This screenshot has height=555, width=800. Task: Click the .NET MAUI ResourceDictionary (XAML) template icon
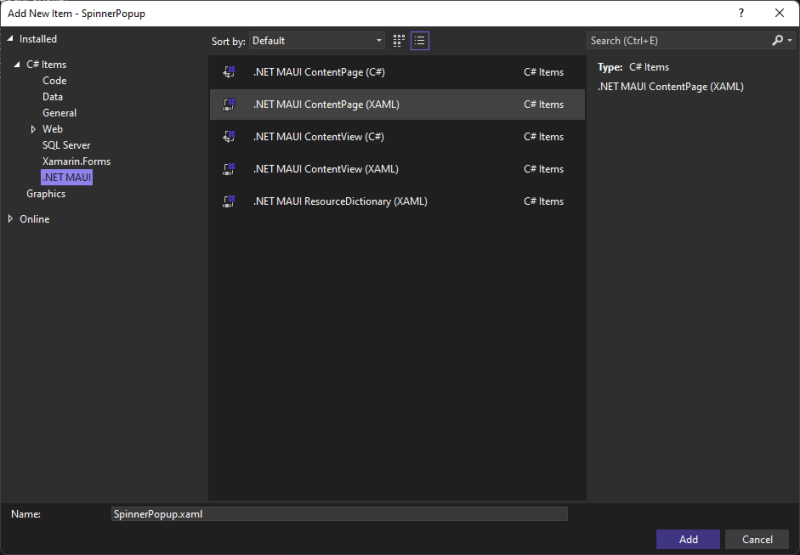click(229, 201)
